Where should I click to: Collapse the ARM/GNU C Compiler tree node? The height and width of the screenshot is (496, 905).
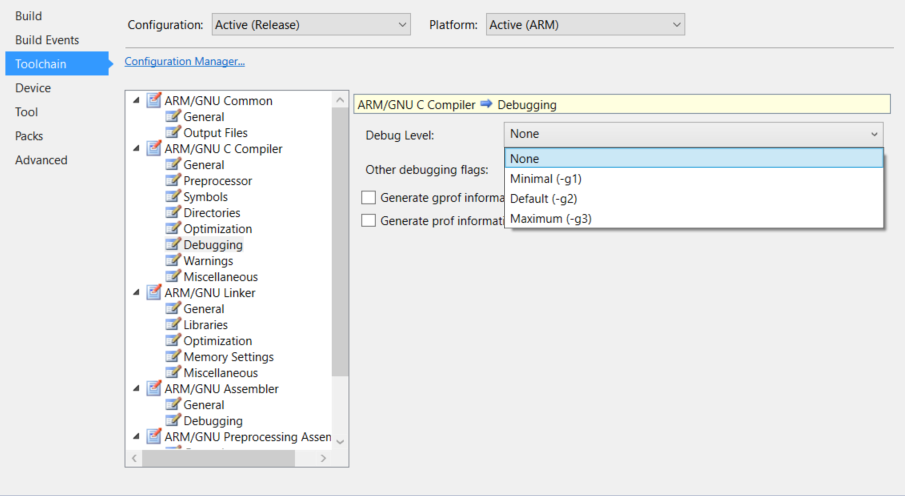137,149
